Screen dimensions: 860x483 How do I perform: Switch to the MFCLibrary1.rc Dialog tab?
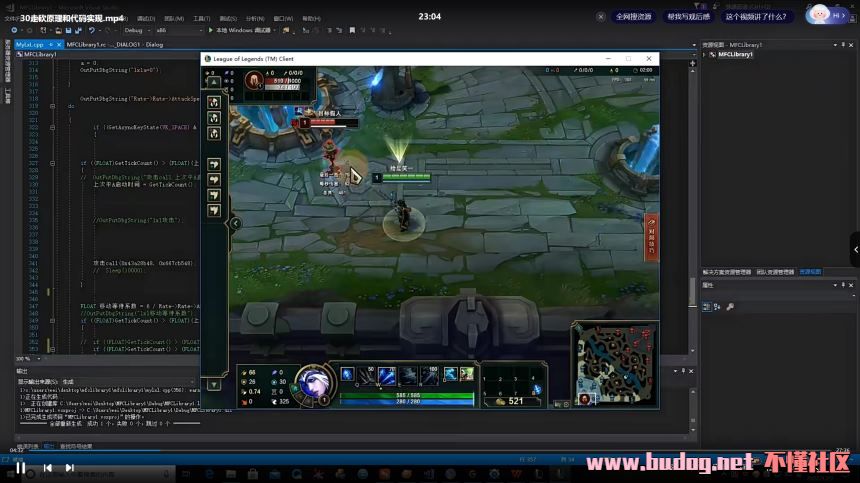pos(115,44)
